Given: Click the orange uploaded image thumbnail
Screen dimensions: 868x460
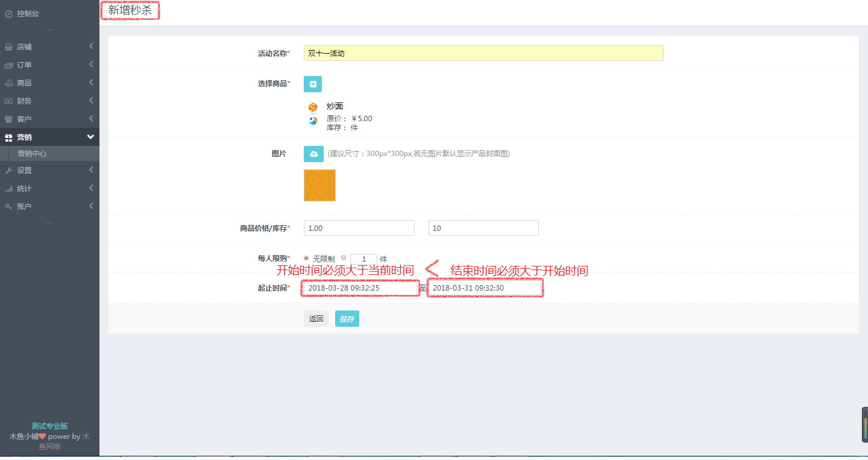Looking at the screenshot, I should coord(319,185).
